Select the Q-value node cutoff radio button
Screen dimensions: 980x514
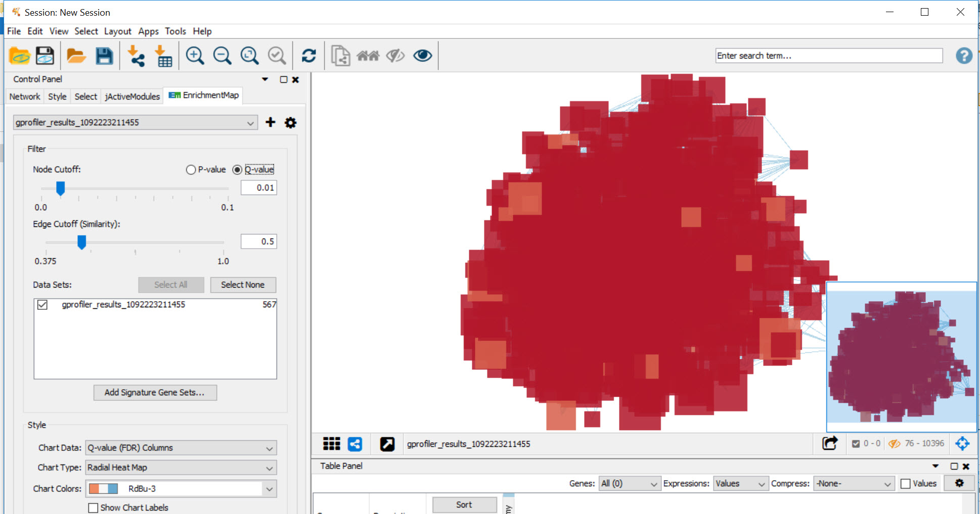pos(237,170)
